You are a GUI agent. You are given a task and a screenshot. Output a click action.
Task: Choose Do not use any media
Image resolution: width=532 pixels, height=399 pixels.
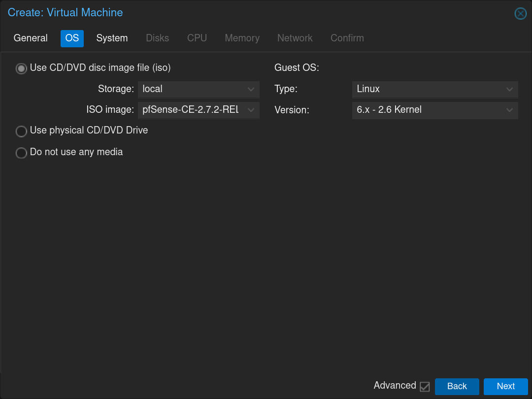(21, 153)
